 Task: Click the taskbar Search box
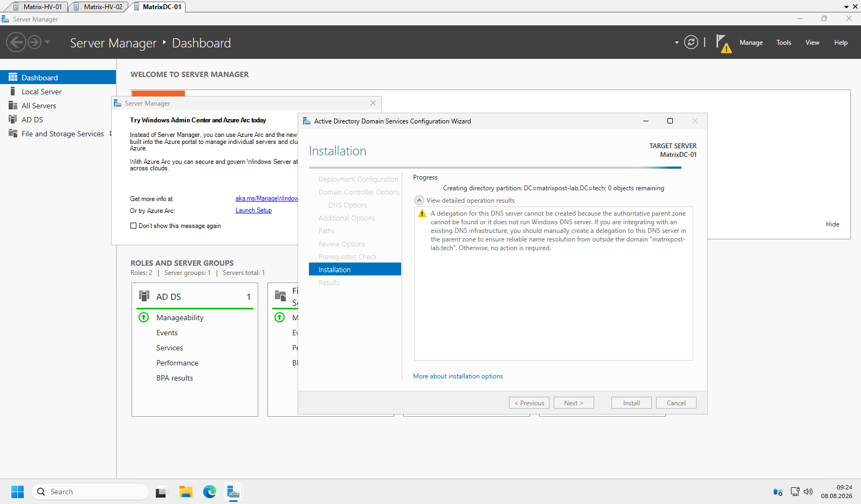click(90, 492)
